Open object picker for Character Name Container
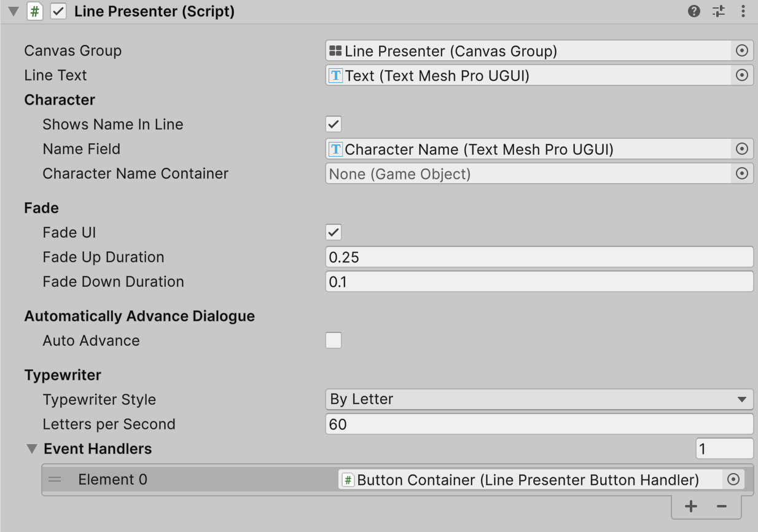Viewport: 758px width, 532px height. point(741,174)
